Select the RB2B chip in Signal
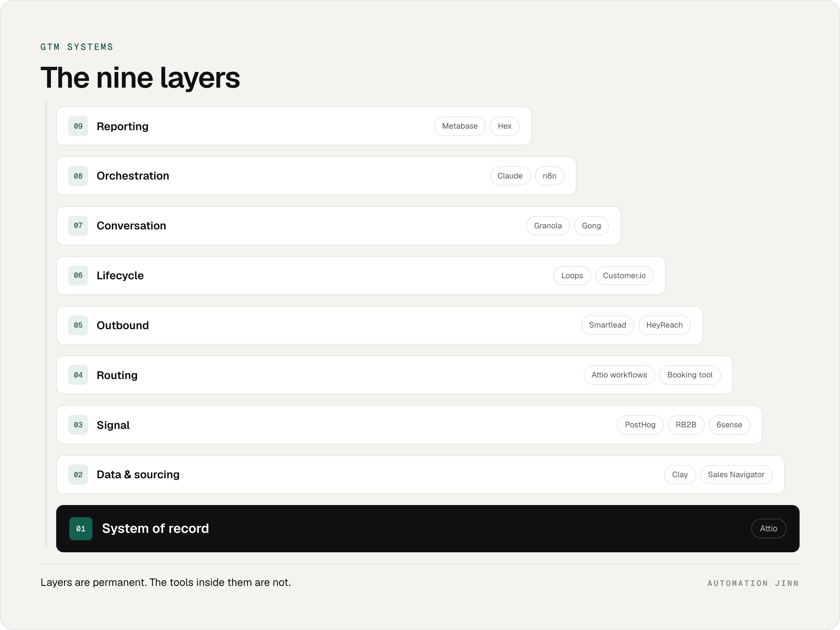840x630 pixels. coord(686,425)
